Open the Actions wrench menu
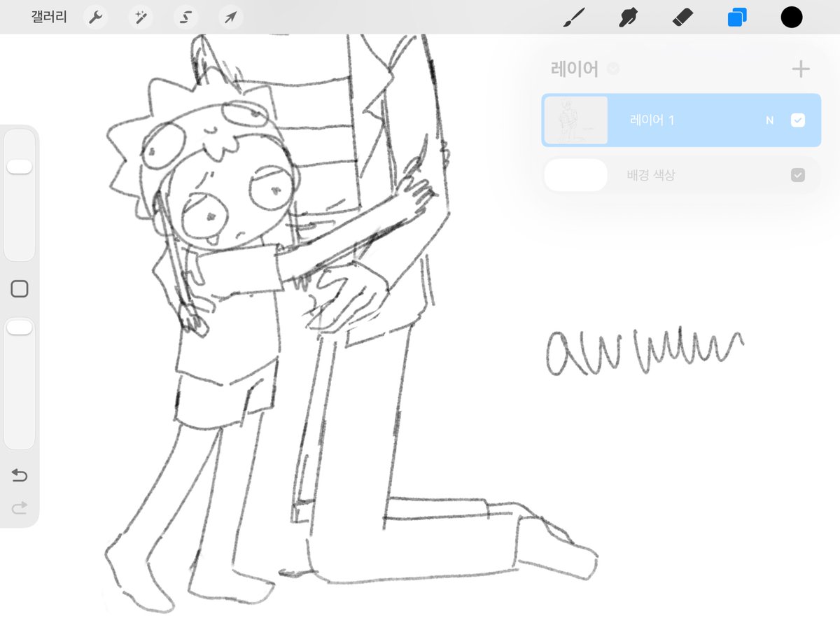 pos(95,17)
